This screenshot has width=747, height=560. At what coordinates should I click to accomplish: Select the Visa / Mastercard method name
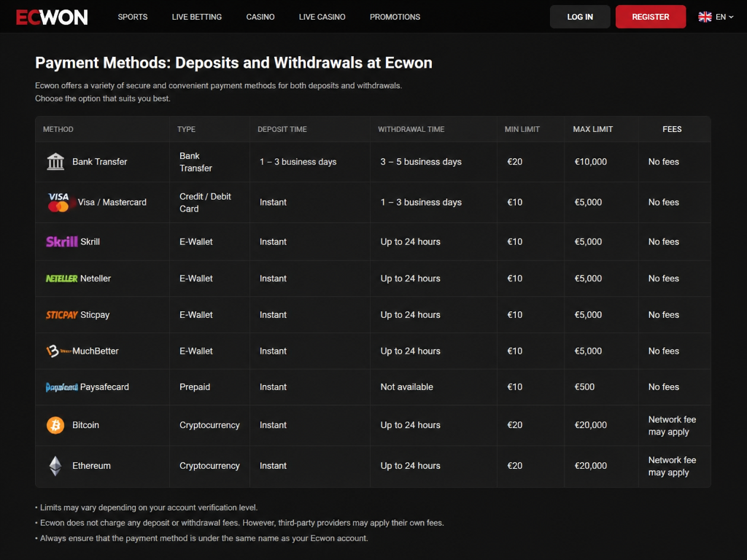tap(112, 203)
